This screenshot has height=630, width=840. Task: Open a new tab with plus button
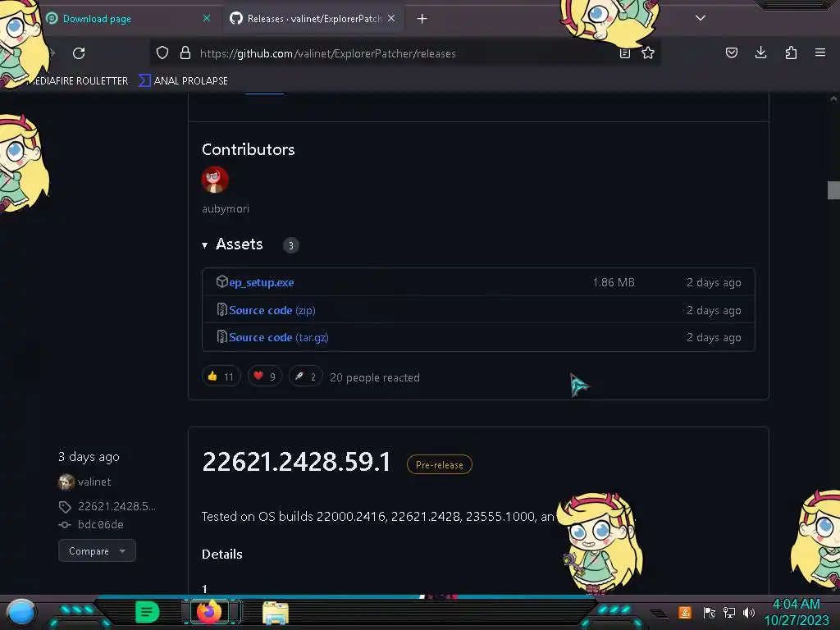(x=422, y=19)
